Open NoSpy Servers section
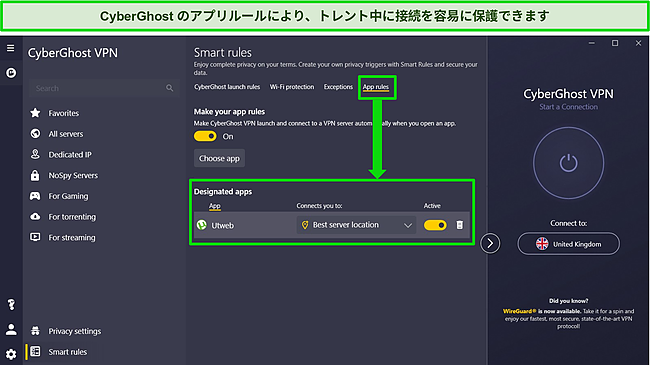This screenshot has width=650, height=365. click(73, 175)
